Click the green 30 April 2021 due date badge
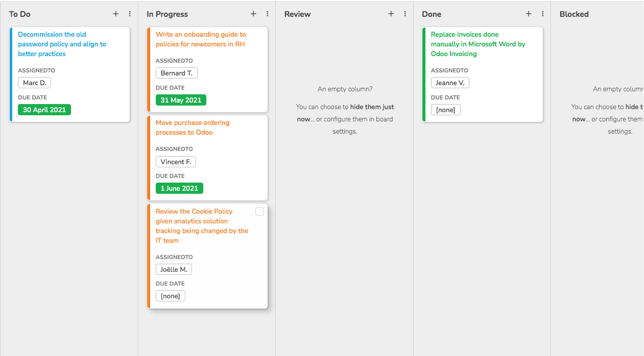 click(44, 109)
